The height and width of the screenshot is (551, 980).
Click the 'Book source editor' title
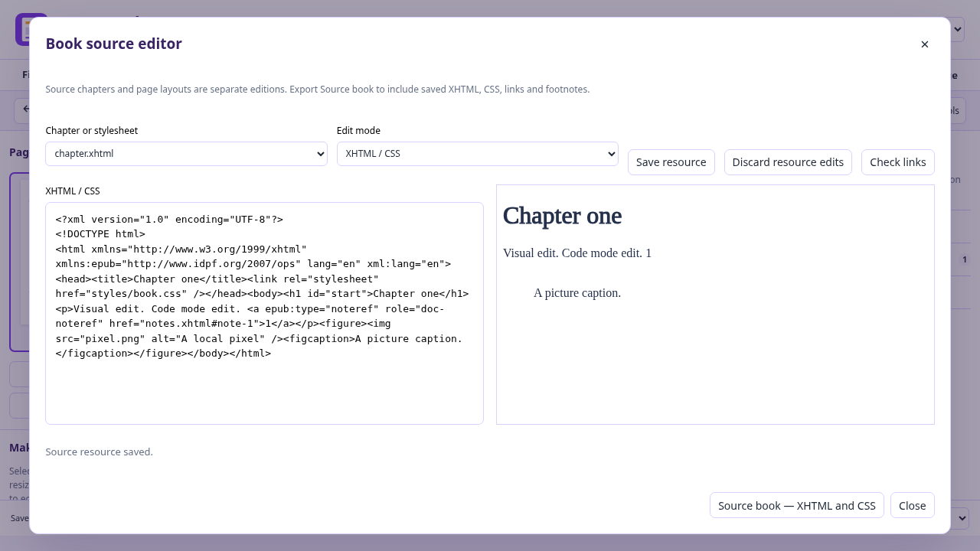click(114, 44)
